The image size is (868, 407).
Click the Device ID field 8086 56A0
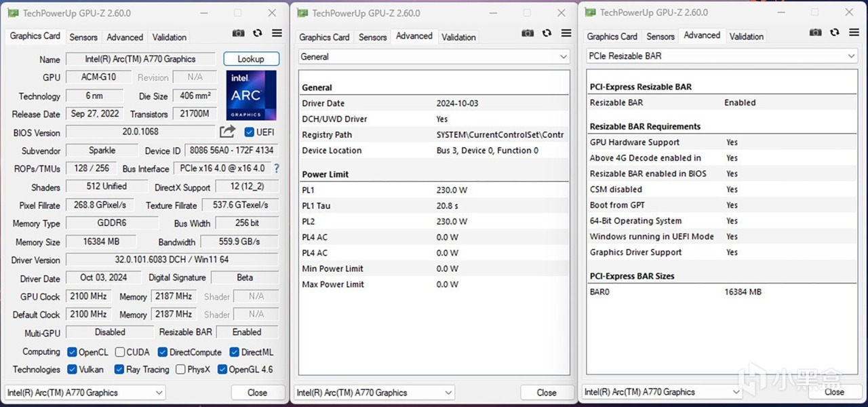pyautogui.click(x=231, y=151)
